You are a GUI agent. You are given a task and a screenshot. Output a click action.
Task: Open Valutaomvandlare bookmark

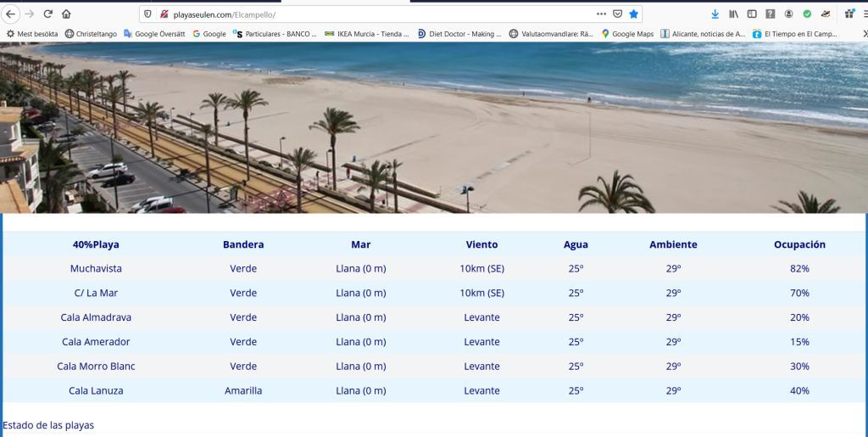click(x=551, y=34)
